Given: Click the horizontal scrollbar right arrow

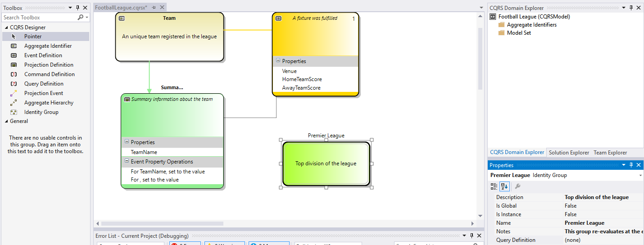Looking at the screenshot, I should pyautogui.click(x=472, y=223).
